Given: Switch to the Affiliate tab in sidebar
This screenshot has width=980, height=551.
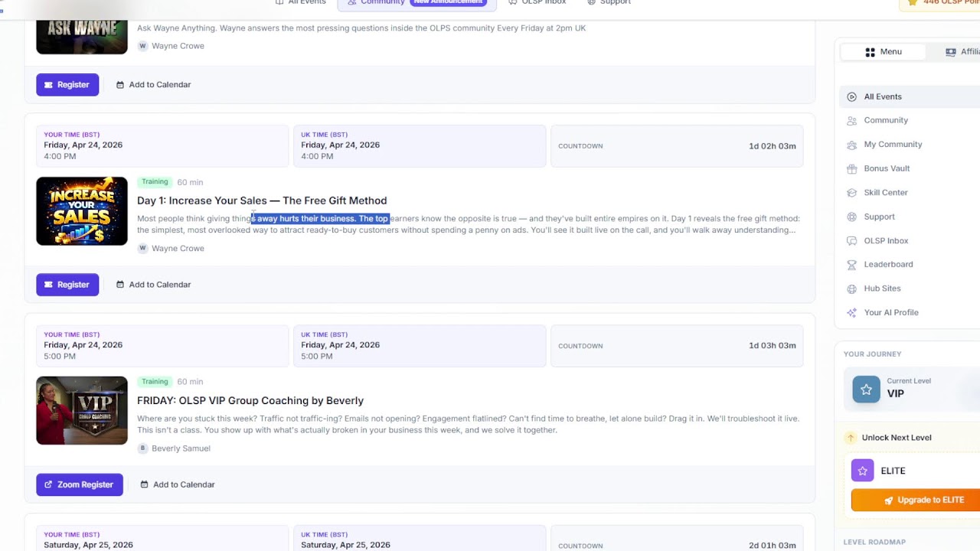Looking at the screenshot, I should tap(962, 52).
